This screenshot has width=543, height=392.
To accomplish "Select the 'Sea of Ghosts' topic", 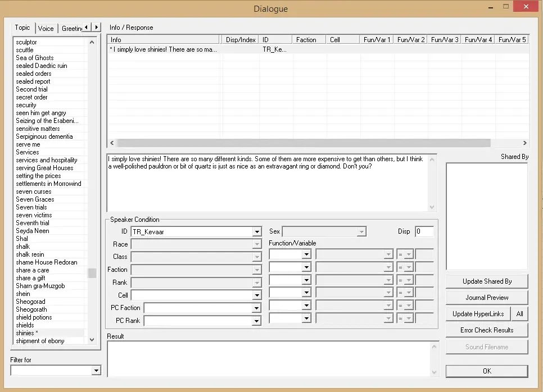I will point(35,58).
